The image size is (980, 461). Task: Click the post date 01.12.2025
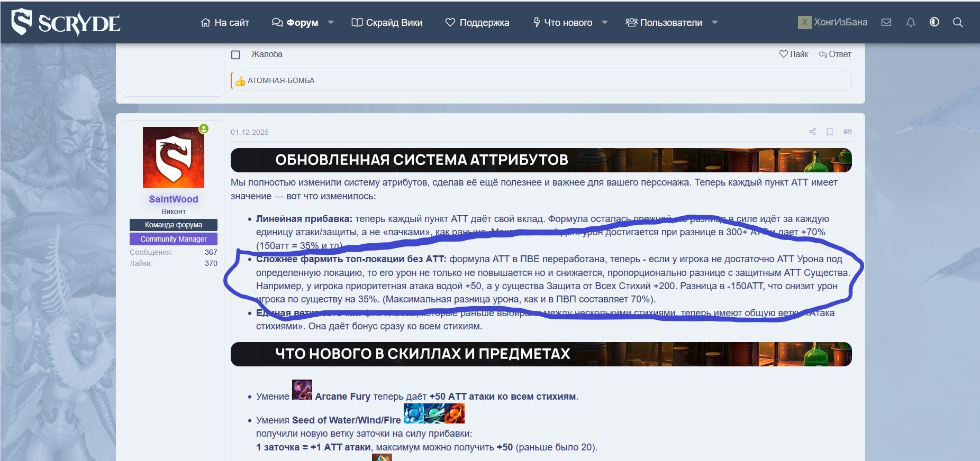pyautogui.click(x=250, y=132)
